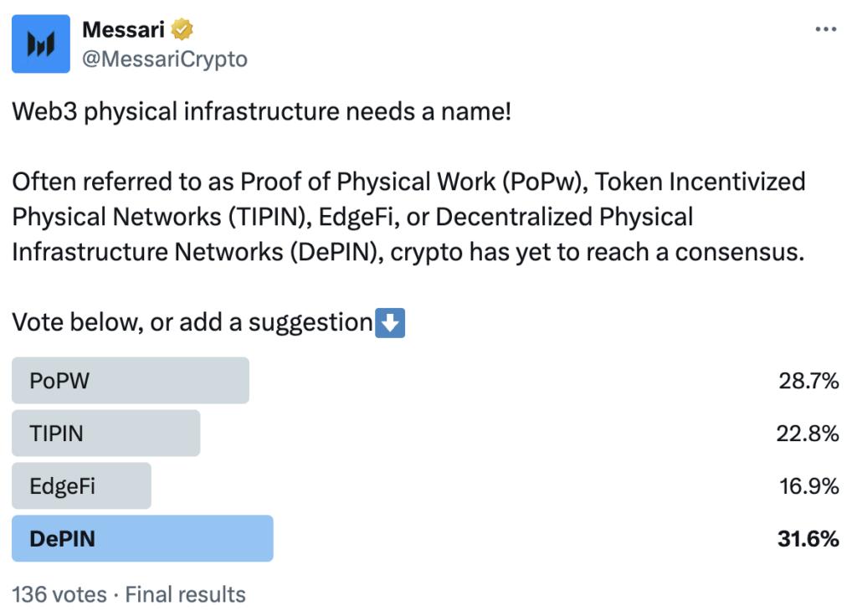This screenshot has height=616, width=857.
Task: Choose the EdgeFi poll option
Action: pyautogui.click(x=81, y=486)
